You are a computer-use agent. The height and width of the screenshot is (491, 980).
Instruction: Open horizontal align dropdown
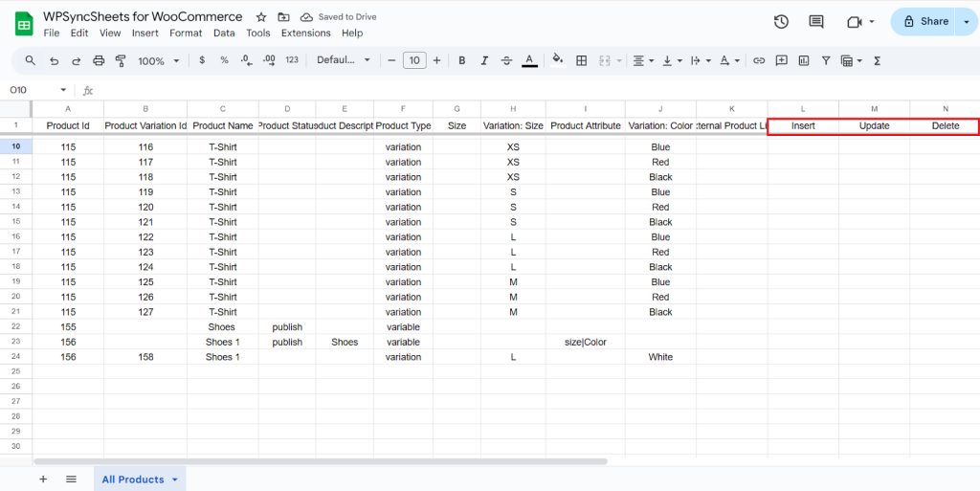point(643,60)
